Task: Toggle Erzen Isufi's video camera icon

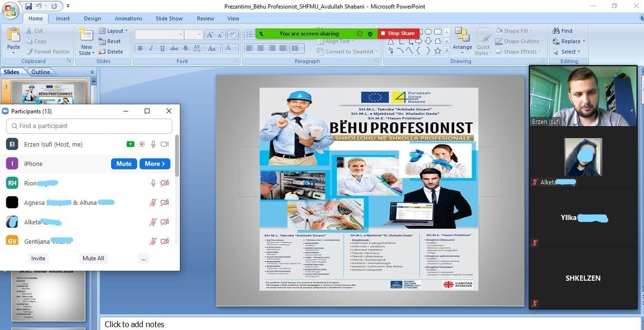Action: coord(165,144)
